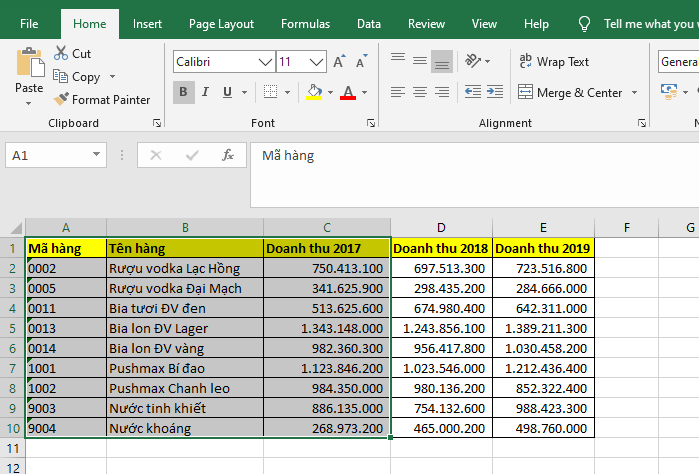699x474 pixels.
Task: Toggle Wrap Text on selected cells
Action: pyautogui.click(x=555, y=62)
